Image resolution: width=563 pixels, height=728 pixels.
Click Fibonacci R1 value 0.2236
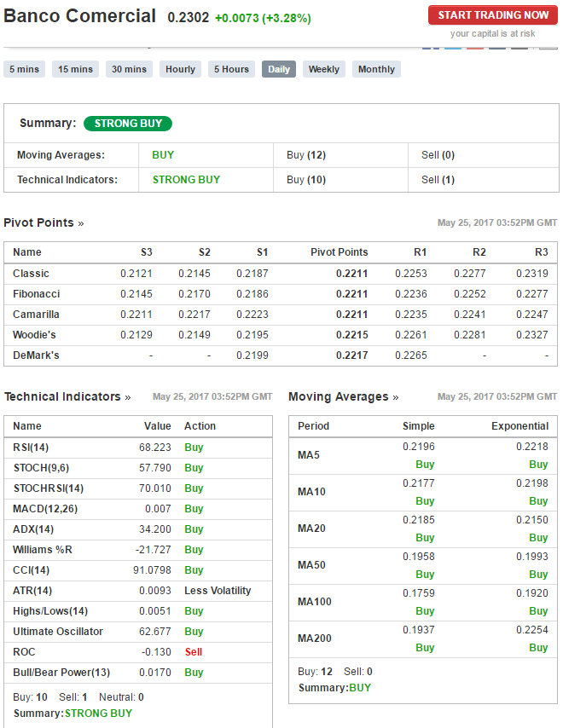(x=410, y=294)
